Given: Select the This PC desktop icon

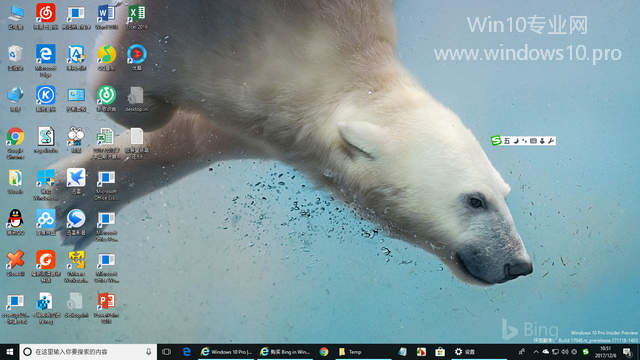Looking at the screenshot, I should 15,16.
